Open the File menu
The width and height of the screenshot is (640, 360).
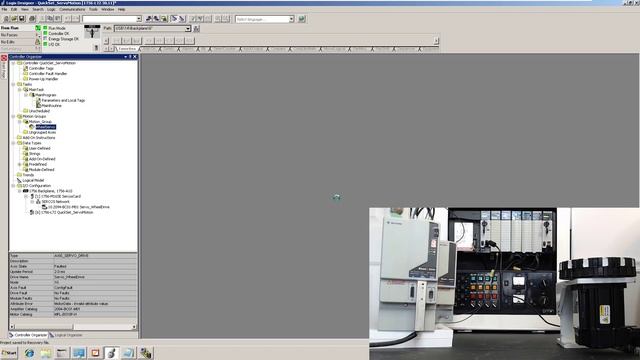click(x=4, y=9)
